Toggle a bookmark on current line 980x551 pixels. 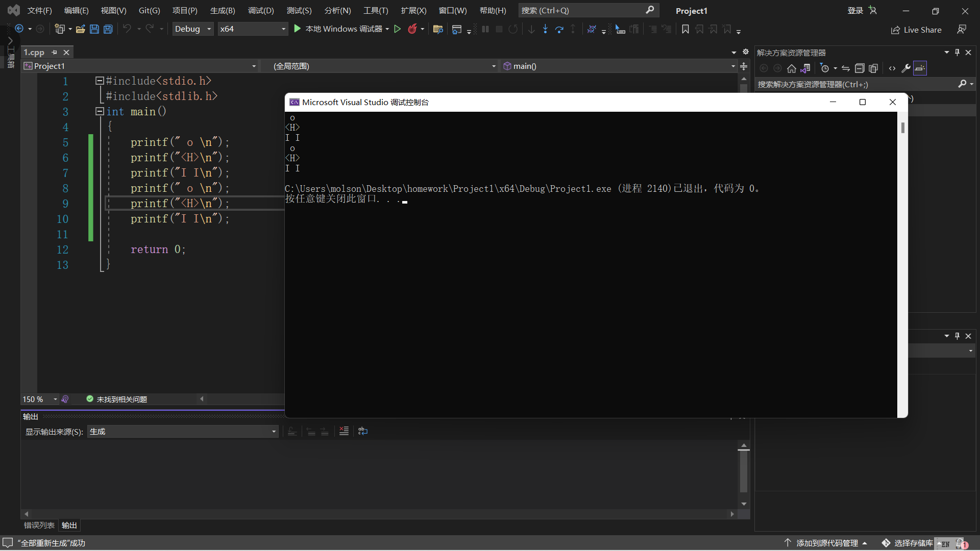(x=685, y=29)
